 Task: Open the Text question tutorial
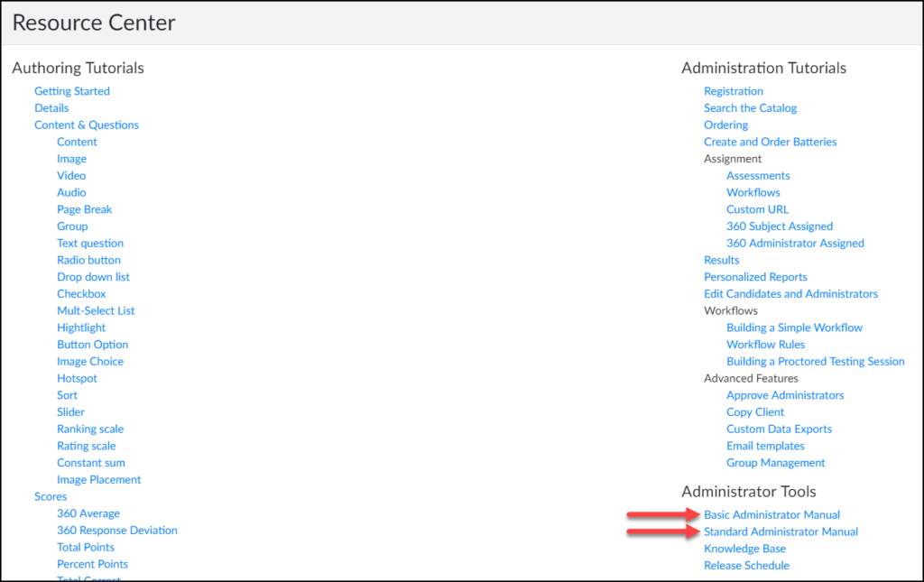point(90,244)
